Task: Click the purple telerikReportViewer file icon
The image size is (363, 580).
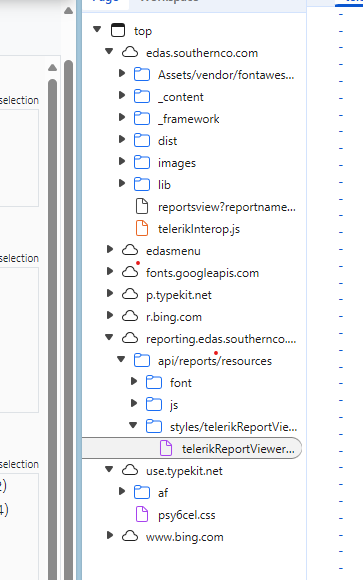Action: point(166,448)
